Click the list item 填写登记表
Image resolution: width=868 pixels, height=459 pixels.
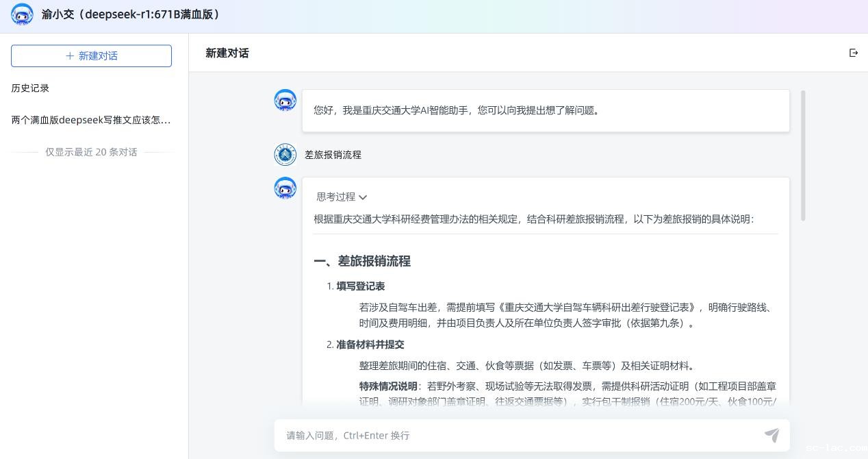click(360, 286)
